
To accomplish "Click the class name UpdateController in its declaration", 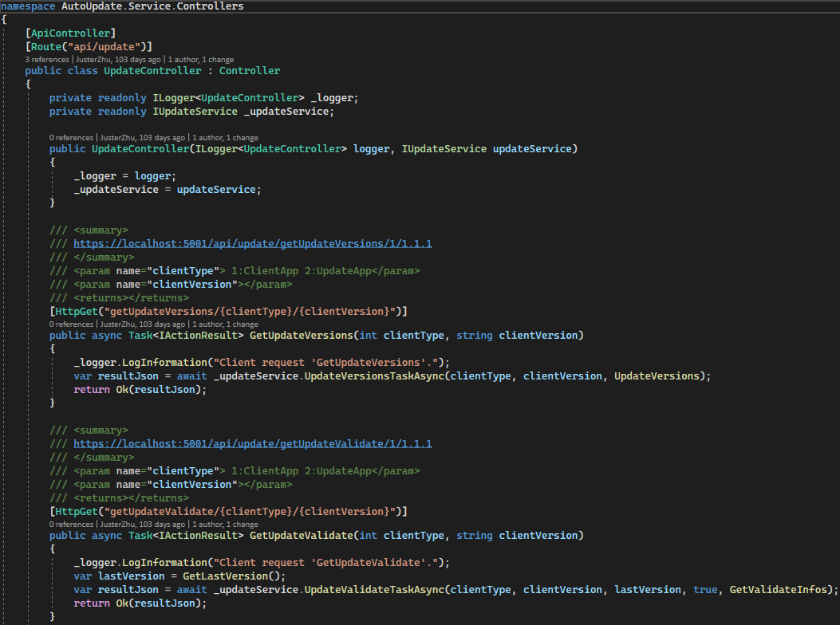I will pos(152,71).
